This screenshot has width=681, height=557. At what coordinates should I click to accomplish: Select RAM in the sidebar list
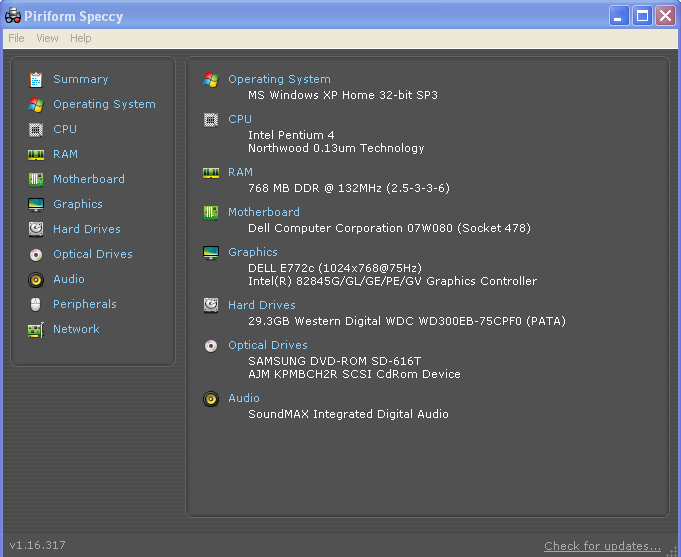point(66,154)
